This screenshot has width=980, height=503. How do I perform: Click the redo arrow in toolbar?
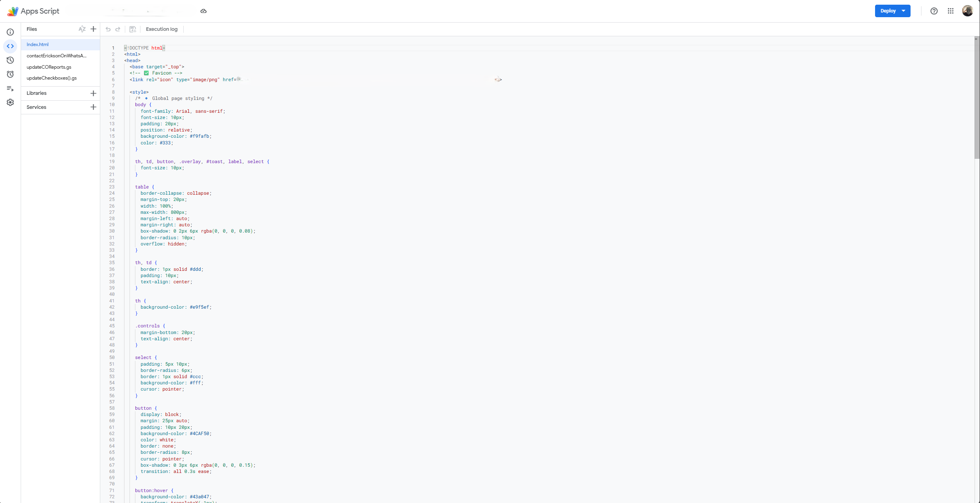(118, 29)
